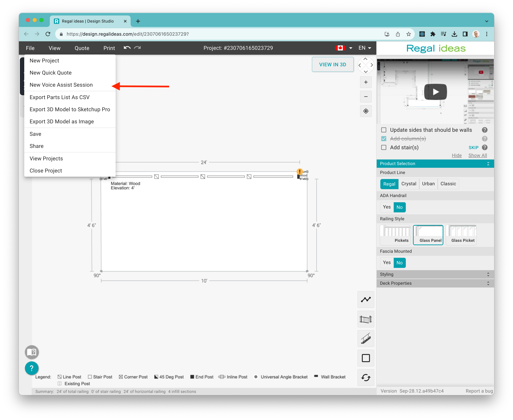Choose View Projects menu item

coord(70,159)
